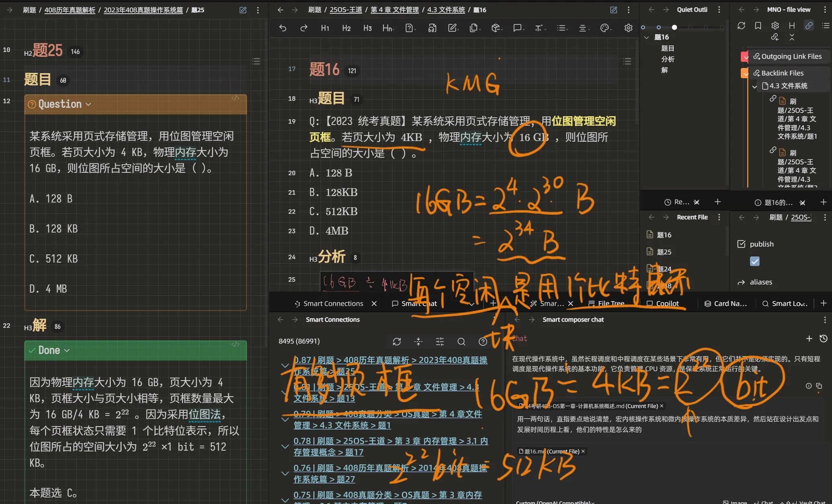The width and height of the screenshot is (832, 504).
Task: Apply H2 heading from toolbar
Action: point(346,28)
